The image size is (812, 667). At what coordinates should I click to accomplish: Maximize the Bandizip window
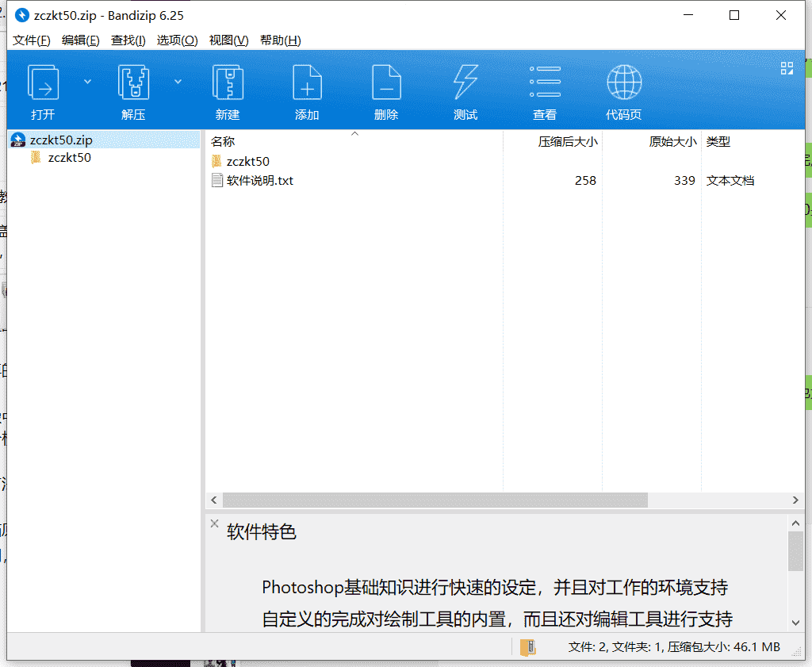pyautogui.click(x=733, y=16)
